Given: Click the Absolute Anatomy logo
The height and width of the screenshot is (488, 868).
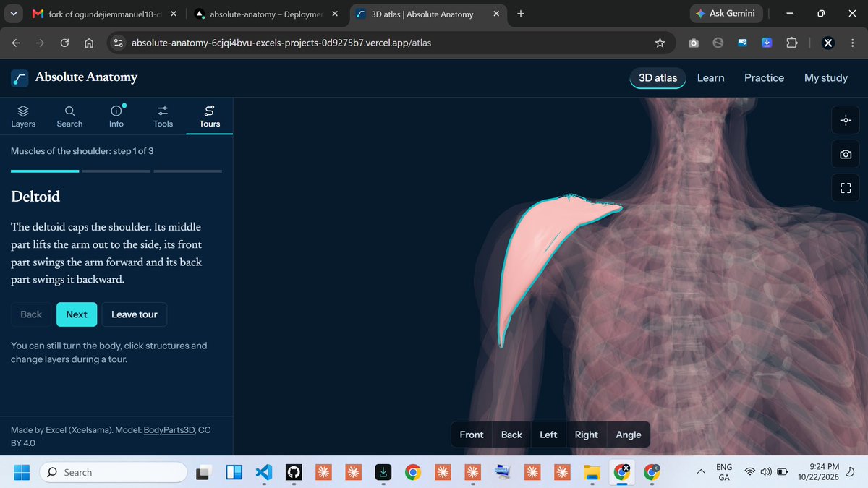Looking at the screenshot, I should [x=75, y=77].
